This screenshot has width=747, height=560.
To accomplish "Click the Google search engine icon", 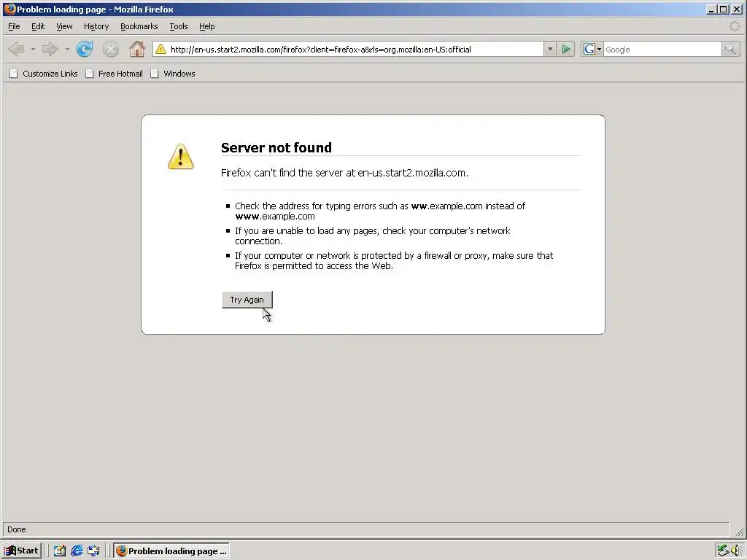I will coord(589,49).
